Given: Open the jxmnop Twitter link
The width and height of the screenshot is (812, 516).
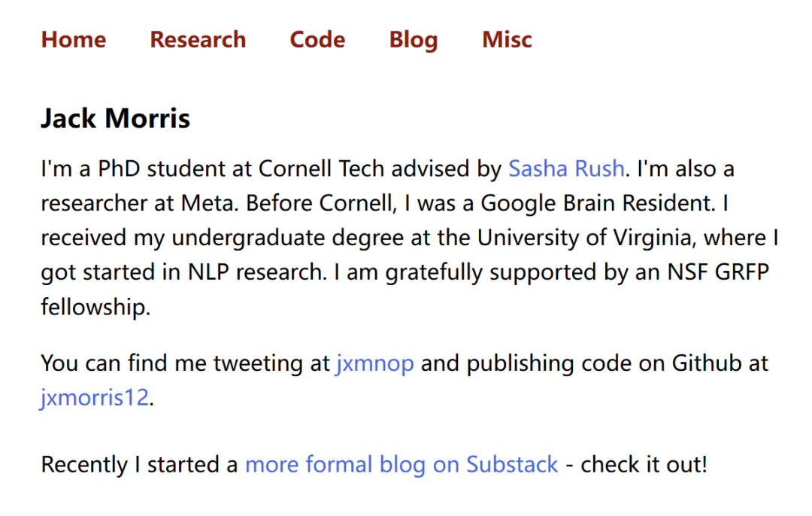Looking at the screenshot, I should point(374,363).
